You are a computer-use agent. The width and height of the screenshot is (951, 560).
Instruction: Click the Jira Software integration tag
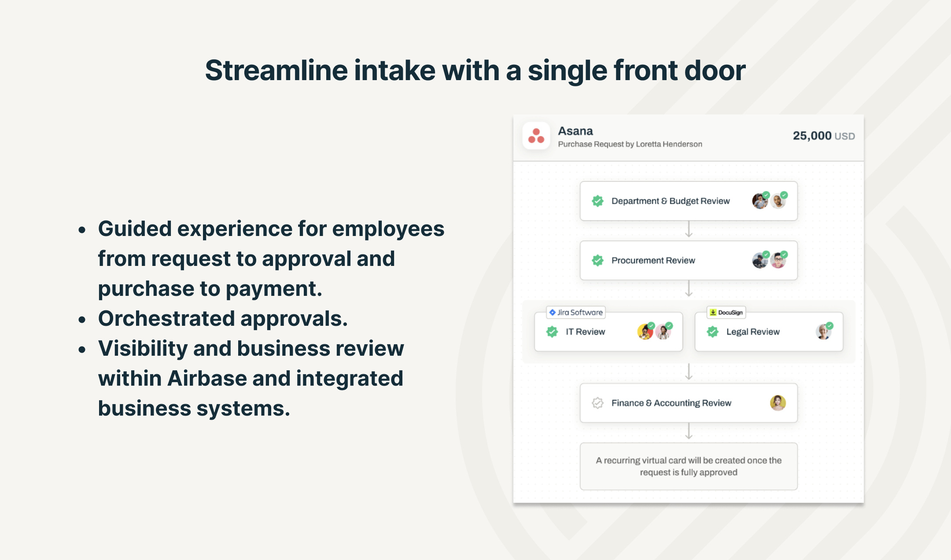[576, 312]
